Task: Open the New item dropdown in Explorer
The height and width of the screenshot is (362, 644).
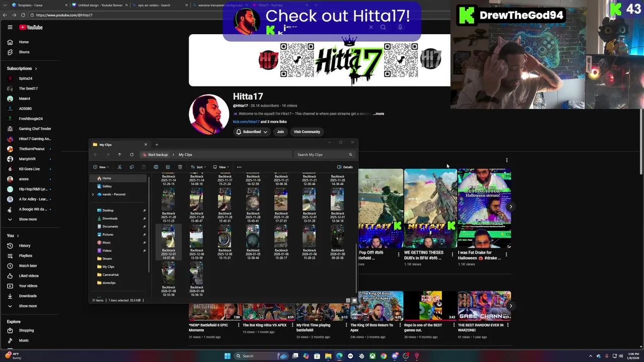Action: pos(101,167)
